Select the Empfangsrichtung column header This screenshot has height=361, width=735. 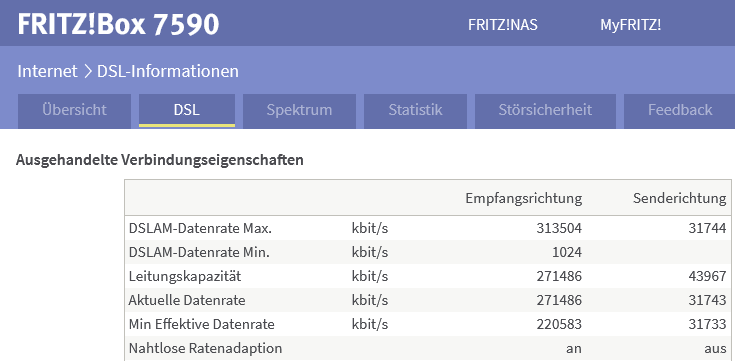click(524, 198)
